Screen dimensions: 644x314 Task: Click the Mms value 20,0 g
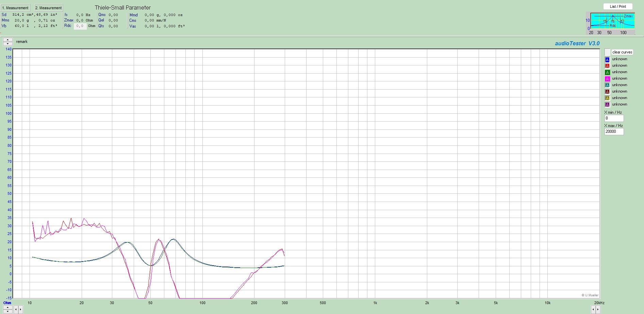click(x=22, y=20)
